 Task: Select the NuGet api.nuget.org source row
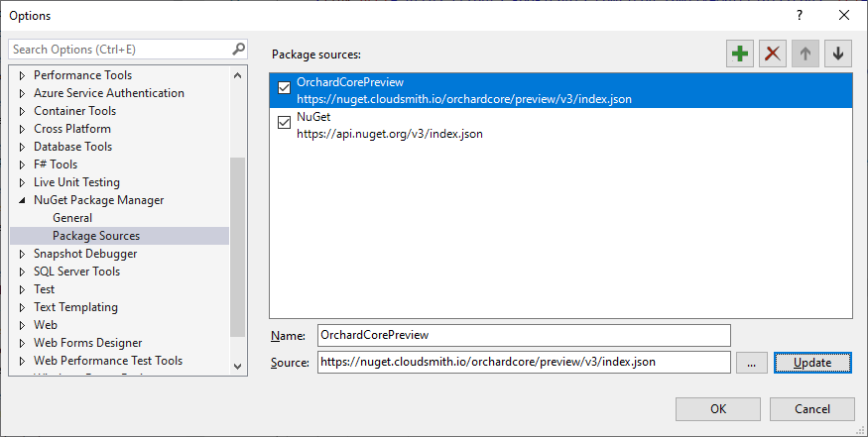tap(560, 125)
